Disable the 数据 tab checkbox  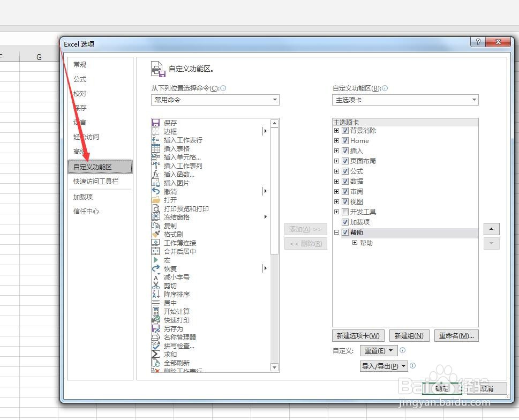click(x=345, y=182)
